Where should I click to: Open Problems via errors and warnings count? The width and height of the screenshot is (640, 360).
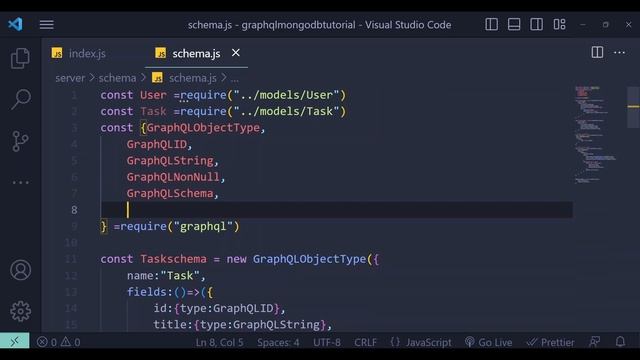coord(58,342)
